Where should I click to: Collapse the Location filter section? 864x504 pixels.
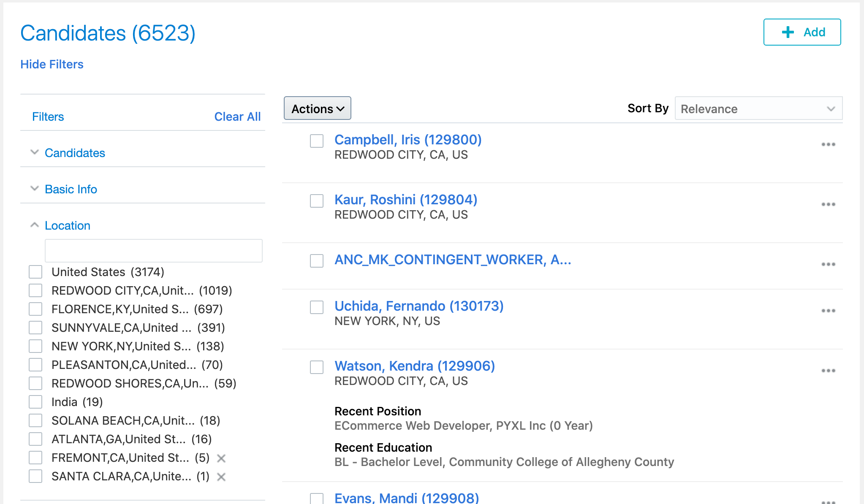tap(35, 225)
